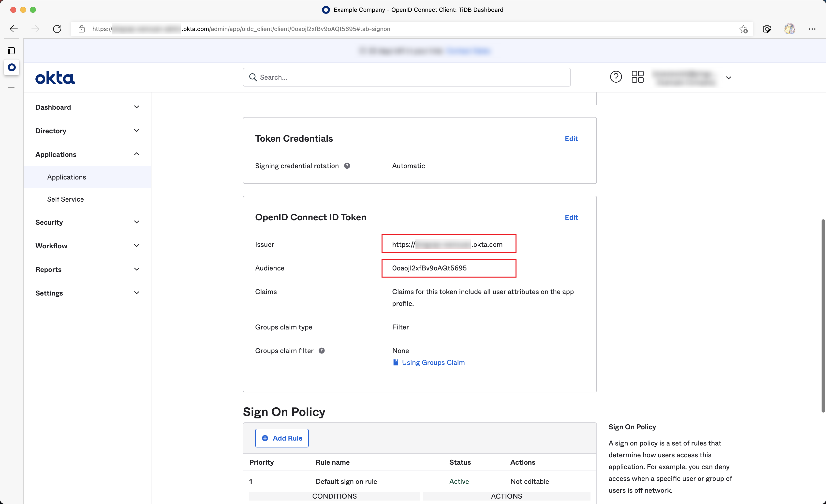Click the search magnifier icon
The image size is (826, 504).
click(x=253, y=77)
